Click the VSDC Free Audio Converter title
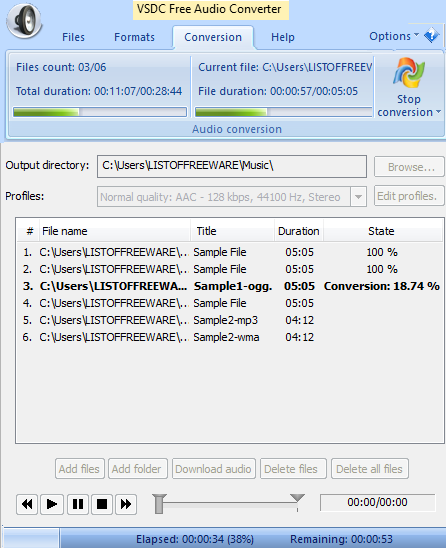The image size is (446, 548). (209, 9)
